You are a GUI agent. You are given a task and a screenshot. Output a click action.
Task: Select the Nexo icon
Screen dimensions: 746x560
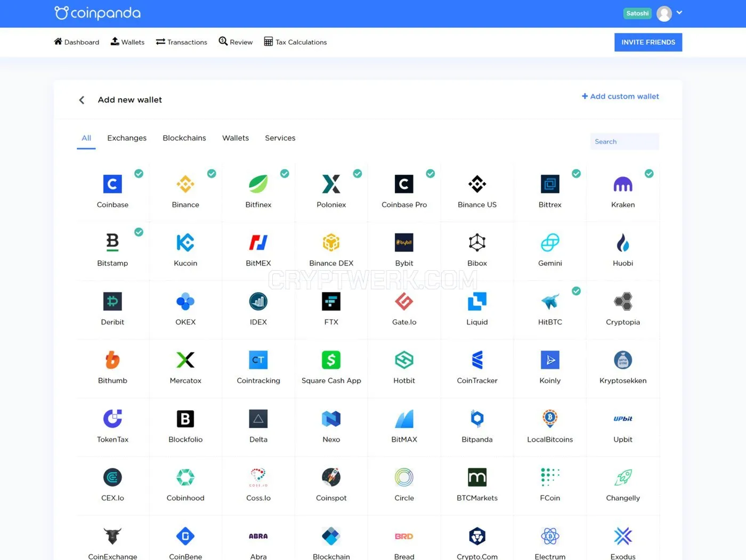click(x=331, y=419)
